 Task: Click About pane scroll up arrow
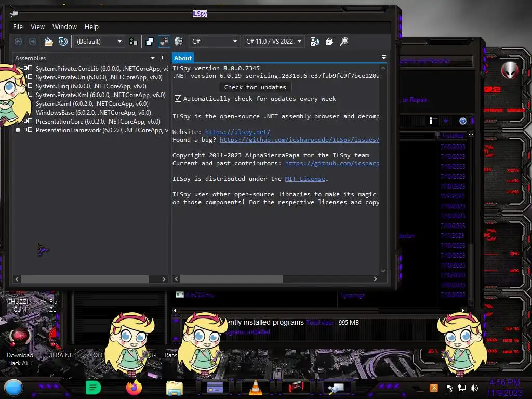click(383, 68)
